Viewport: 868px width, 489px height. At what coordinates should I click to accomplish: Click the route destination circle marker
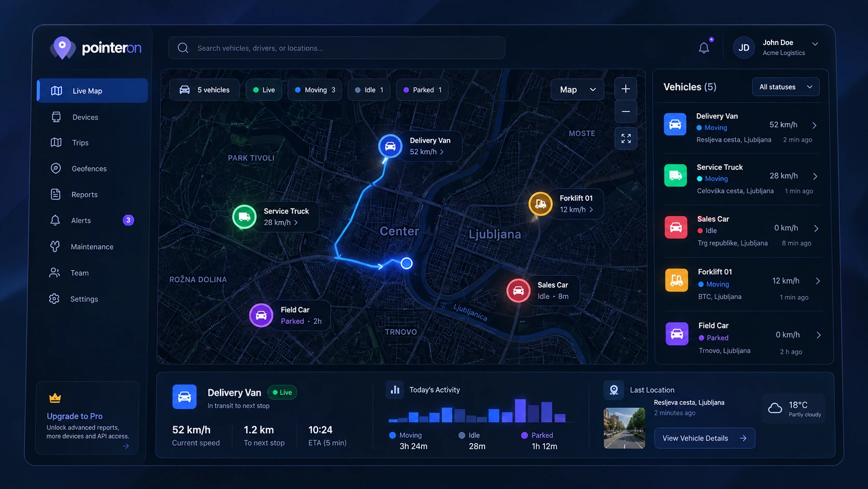pyautogui.click(x=406, y=263)
